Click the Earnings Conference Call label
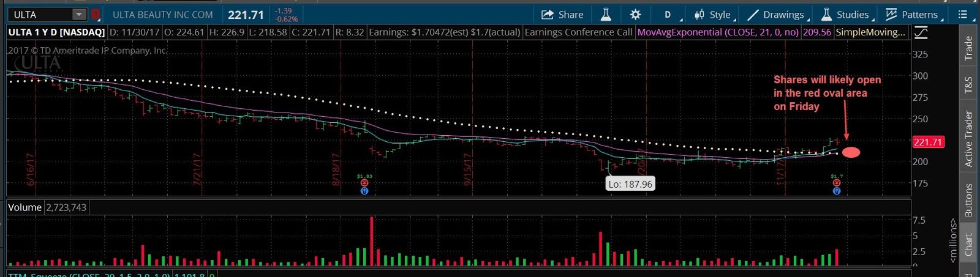Image resolution: width=980 pixels, height=277 pixels. (x=578, y=32)
